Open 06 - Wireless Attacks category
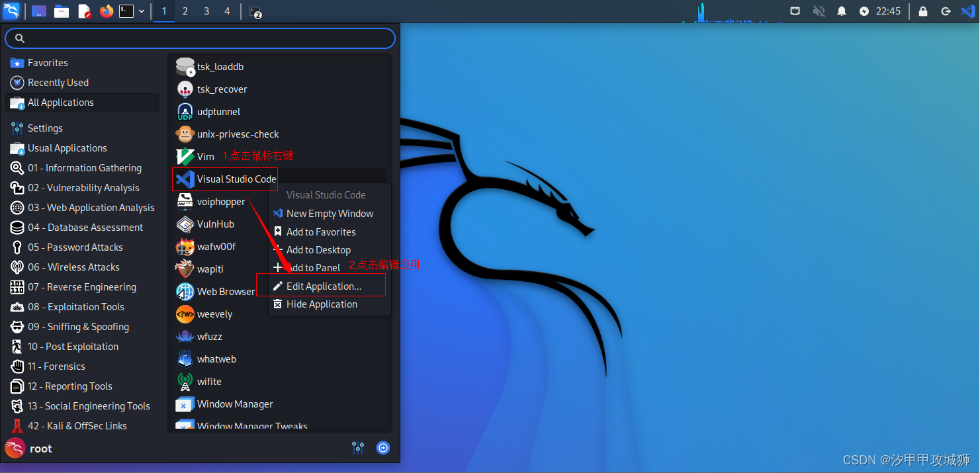980x473 pixels. pos(82,267)
